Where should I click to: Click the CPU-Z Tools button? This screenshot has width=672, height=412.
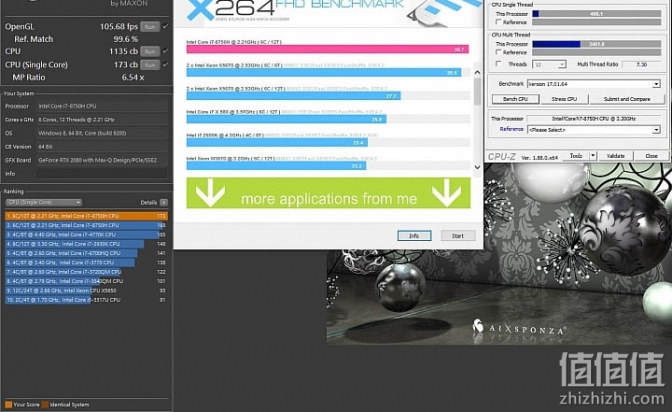(x=576, y=156)
